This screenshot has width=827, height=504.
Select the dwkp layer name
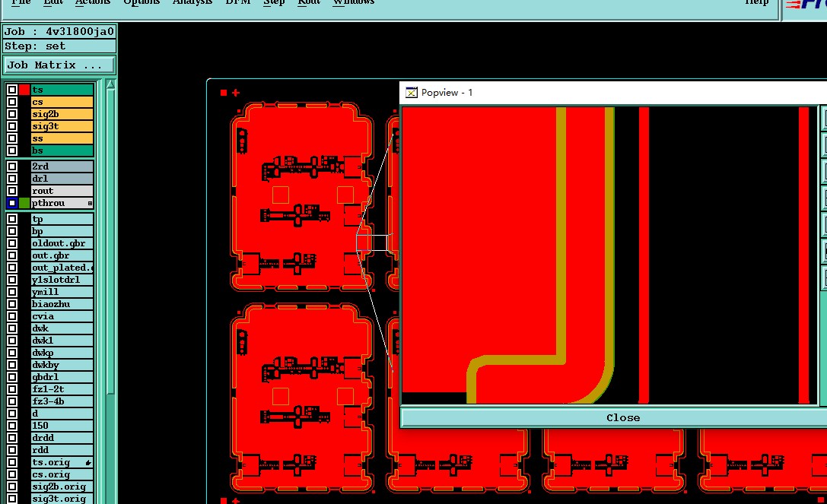point(62,352)
